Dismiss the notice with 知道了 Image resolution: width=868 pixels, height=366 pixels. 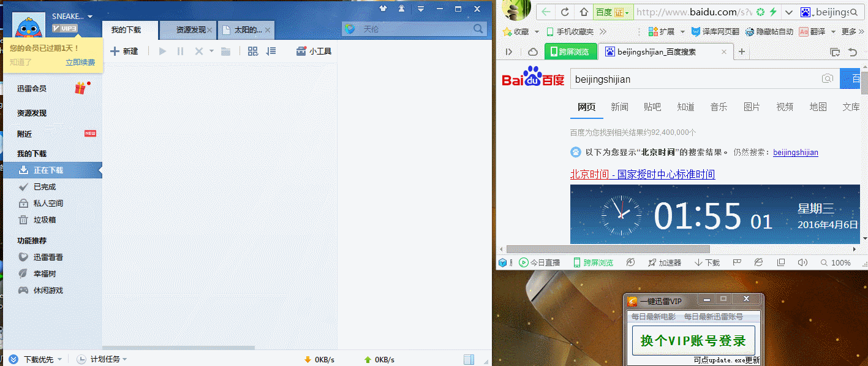click(x=21, y=62)
